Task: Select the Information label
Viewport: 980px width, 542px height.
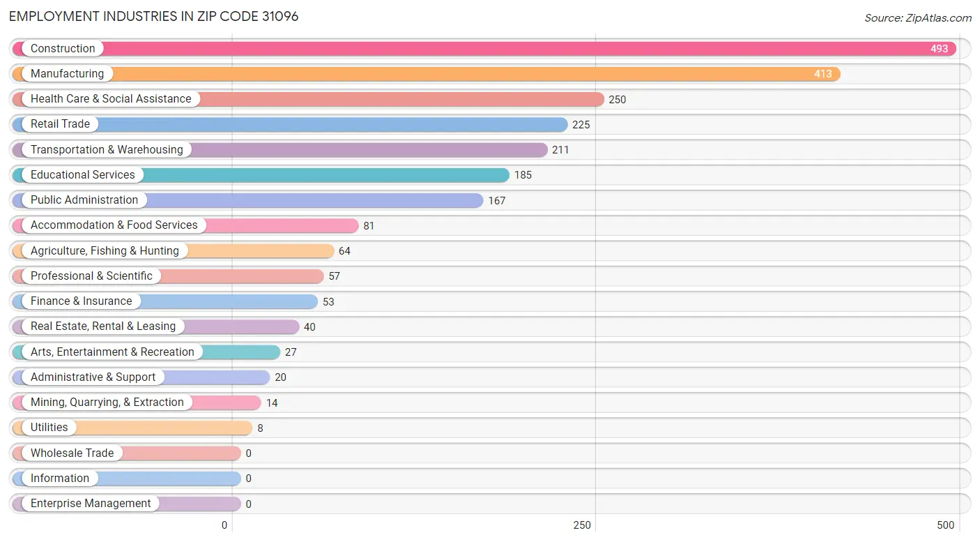Action: 60,479
